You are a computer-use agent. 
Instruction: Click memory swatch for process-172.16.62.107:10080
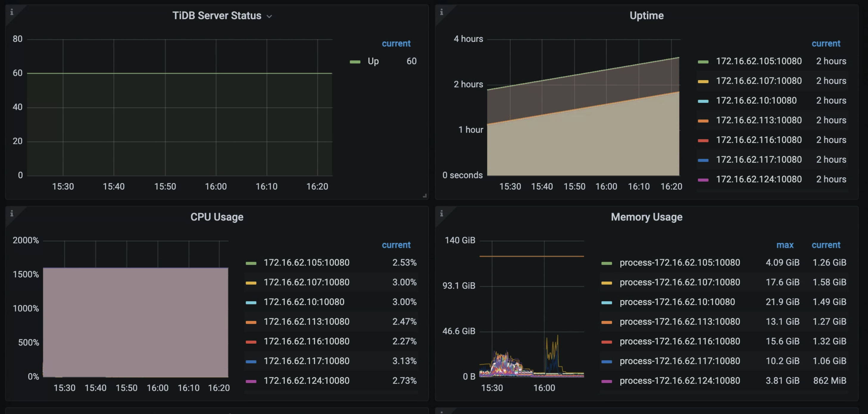tap(607, 283)
